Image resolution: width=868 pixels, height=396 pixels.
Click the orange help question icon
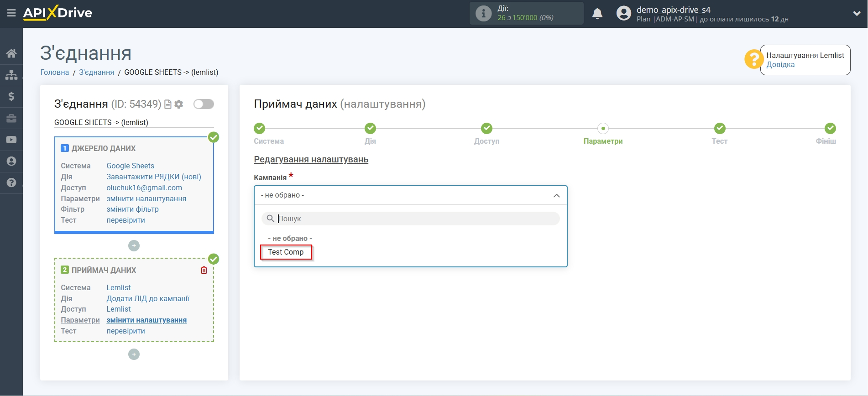753,59
